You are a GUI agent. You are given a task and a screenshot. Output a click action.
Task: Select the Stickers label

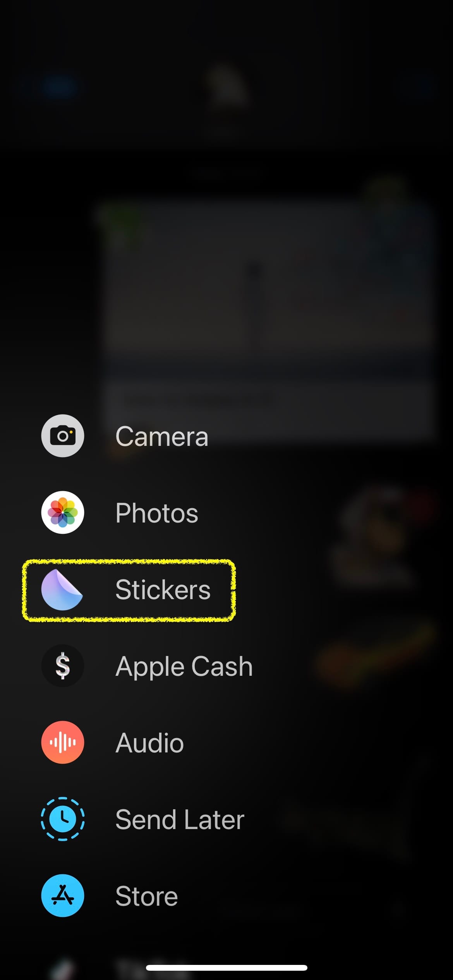(x=163, y=589)
